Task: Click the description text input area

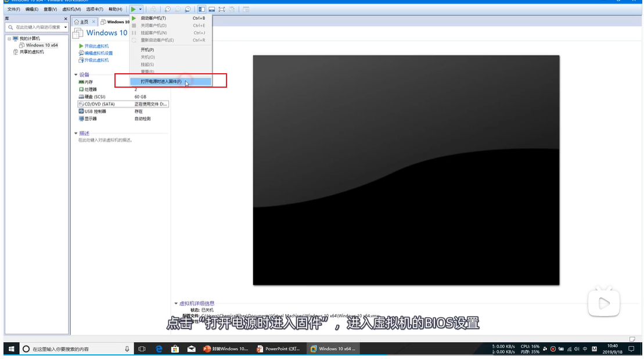Action: (x=105, y=140)
